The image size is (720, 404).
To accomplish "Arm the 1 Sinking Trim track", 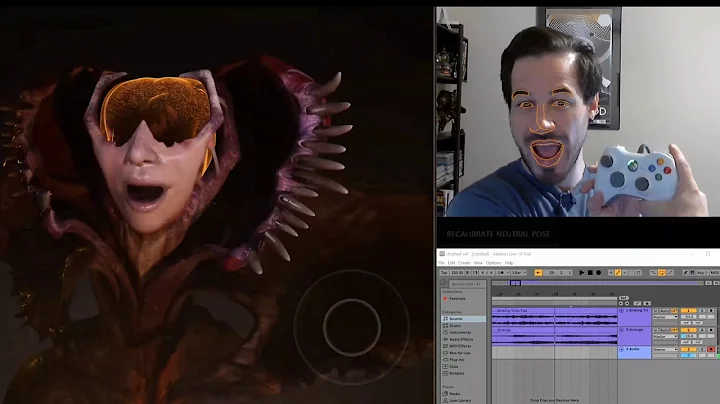I will 711,311.
